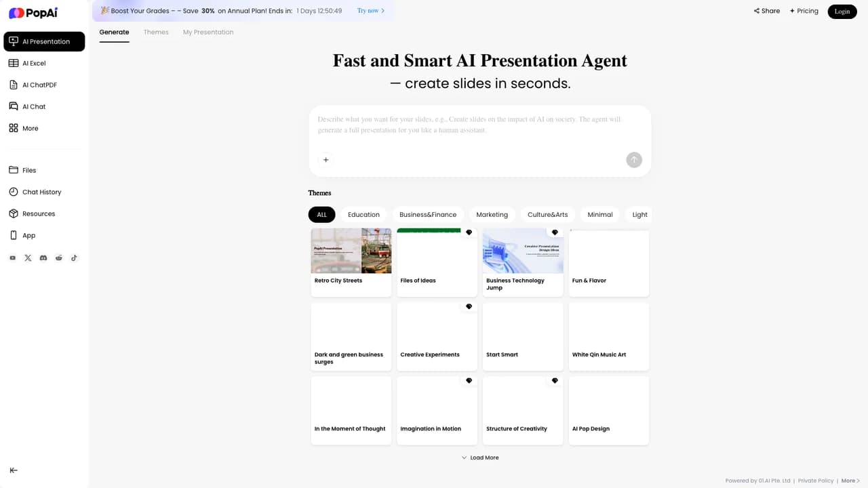
Task: Choose the Start Smart theme
Action: 523,336
